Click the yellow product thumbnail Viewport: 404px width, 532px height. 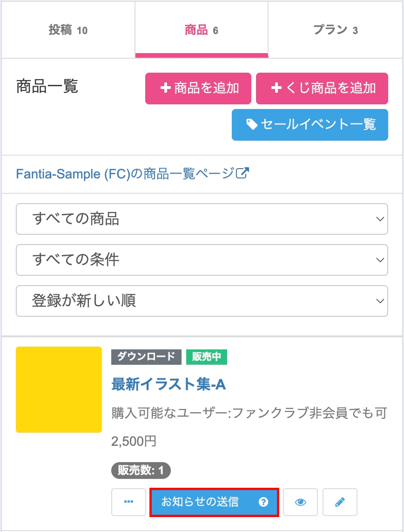point(59,389)
